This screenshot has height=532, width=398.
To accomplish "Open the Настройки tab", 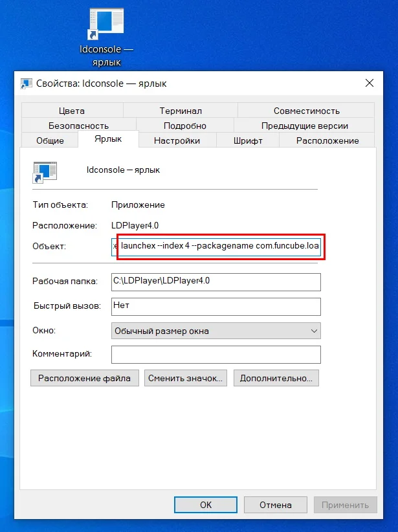I will (x=177, y=140).
